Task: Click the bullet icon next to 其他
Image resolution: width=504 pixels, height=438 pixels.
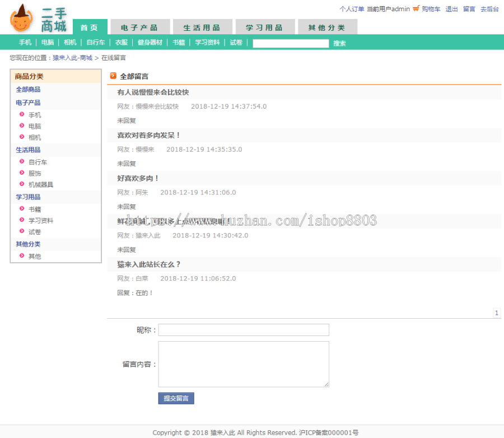Action: tap(22, 255)
